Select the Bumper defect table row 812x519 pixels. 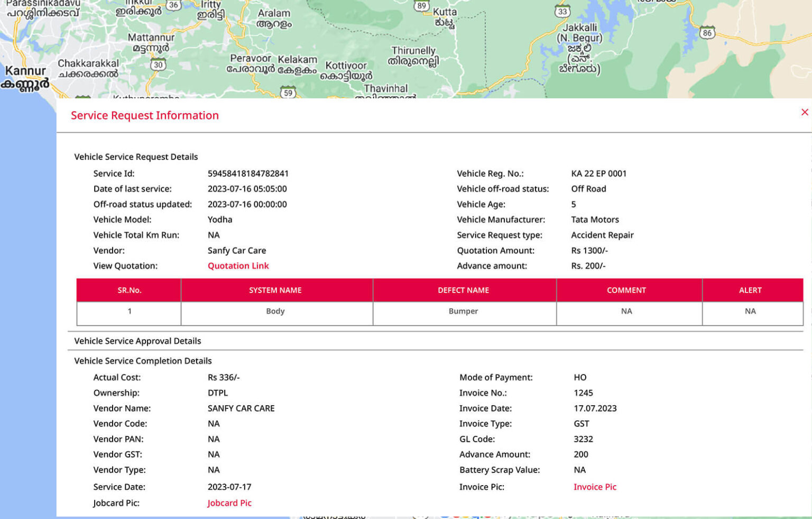pos(464,311)
